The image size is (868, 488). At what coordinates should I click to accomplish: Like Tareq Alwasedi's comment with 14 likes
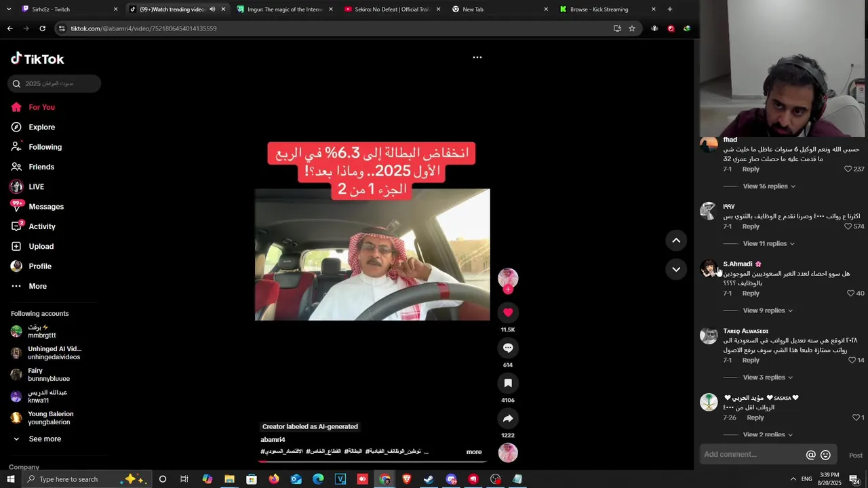tap(852, 361)
